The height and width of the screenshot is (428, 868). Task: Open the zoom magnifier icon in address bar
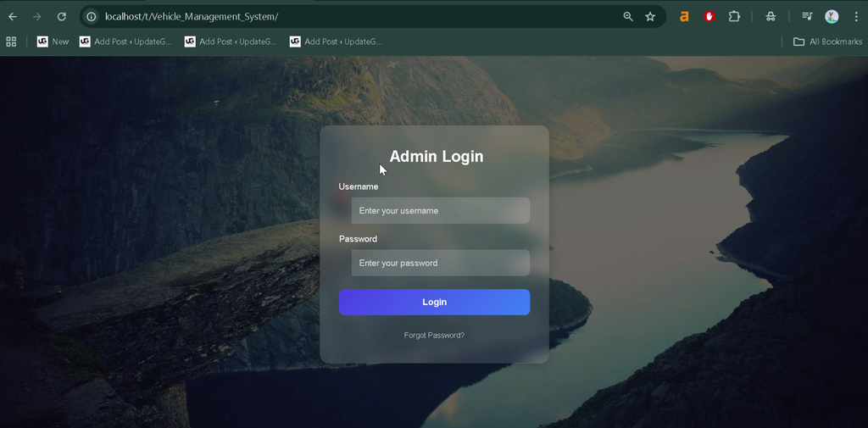(x=628, y=17)
